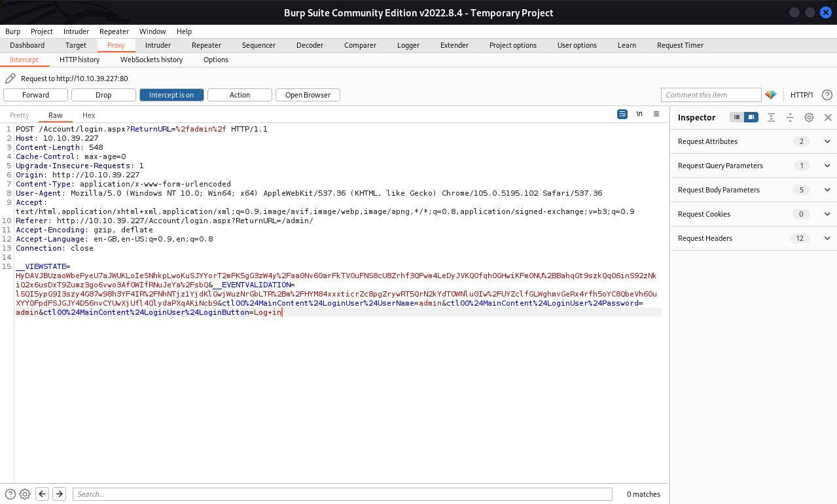
Task: Switch editor to Pretty view
Action: (x=20, y=115)
